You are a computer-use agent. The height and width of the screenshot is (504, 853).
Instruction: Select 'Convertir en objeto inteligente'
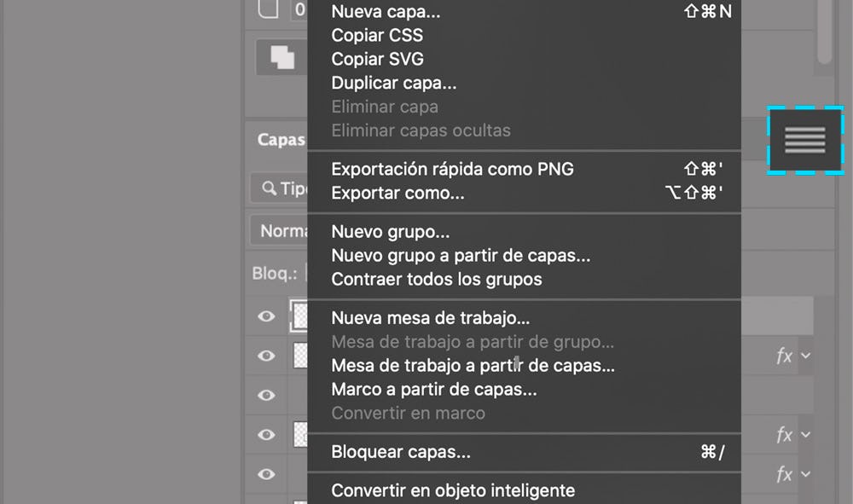coord(452,490)
